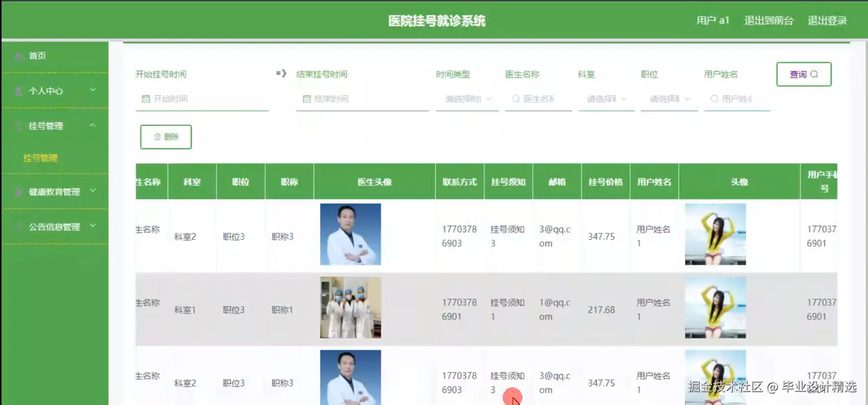Viewport: 868px width, 405px height.
Task: Click the 医生头像 column header
Action: (x=375, y=182)
